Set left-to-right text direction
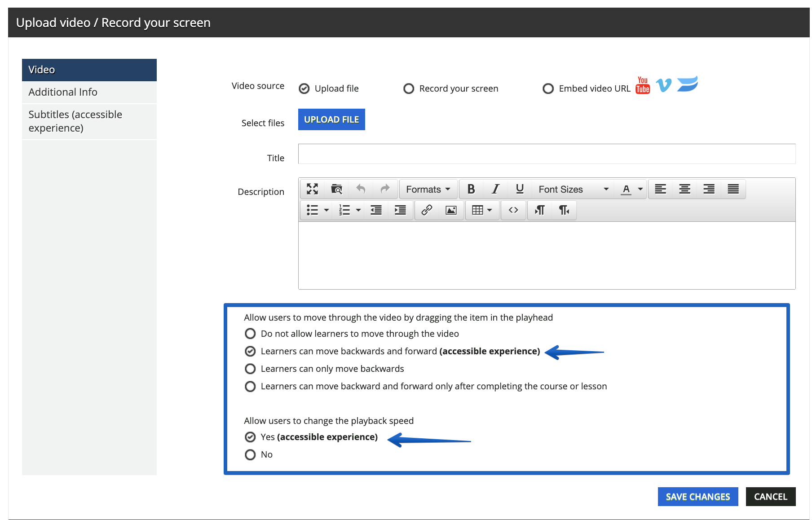 (540, 210)
